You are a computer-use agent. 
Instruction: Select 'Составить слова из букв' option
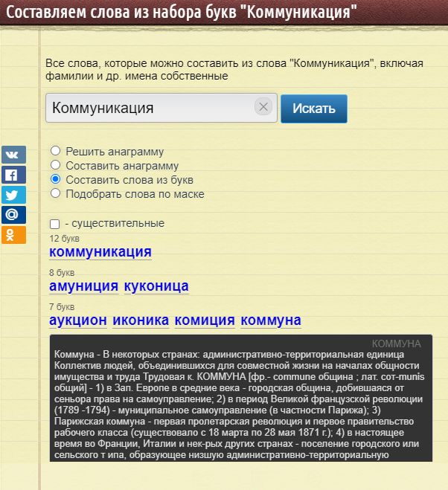point(55,180)
